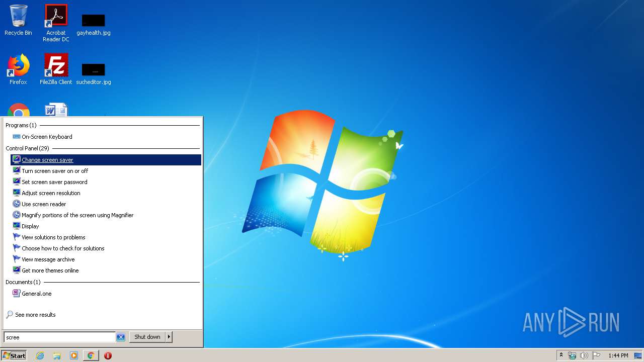Click the search box containing 'scree'

coord(60,337)
